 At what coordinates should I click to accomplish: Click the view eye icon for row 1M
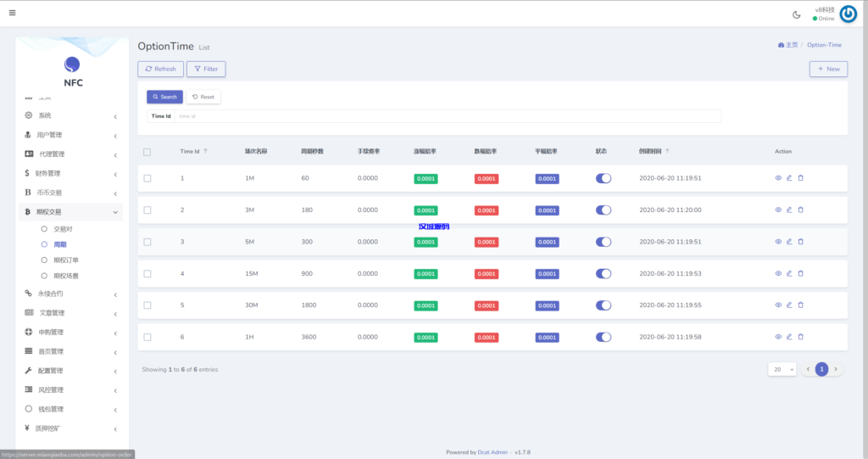pyautogui.click(x=778, y=178)
